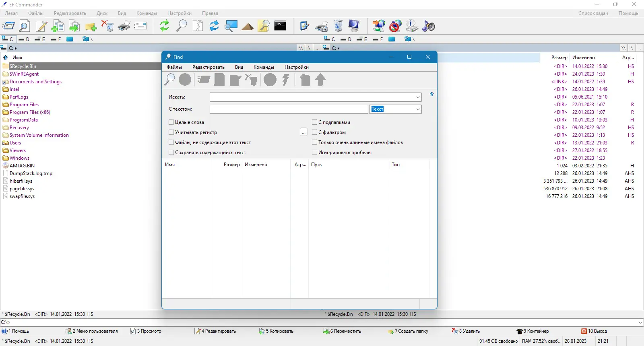644x346 pixels.
Task: Open the right panel C: path arrow
Action: click(x=339, y=48)
